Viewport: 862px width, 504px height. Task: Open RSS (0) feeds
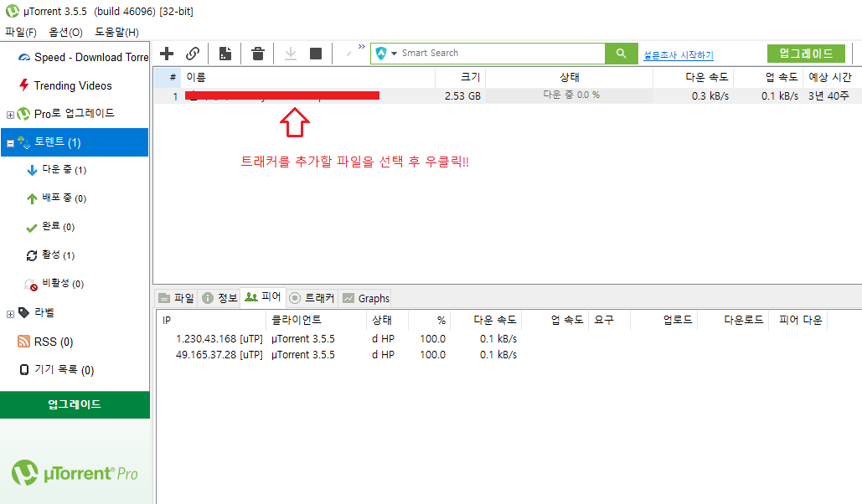coord(45,342)
